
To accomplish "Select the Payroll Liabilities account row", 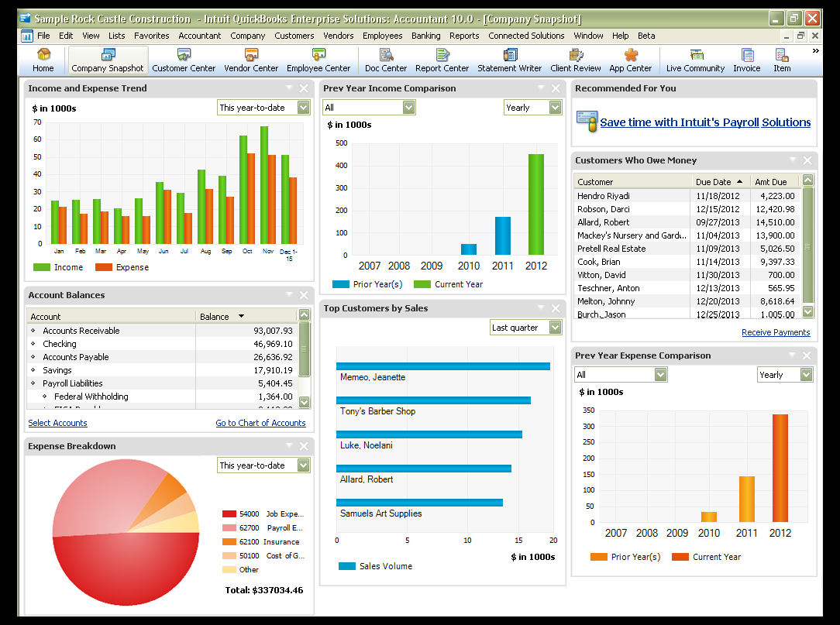I will pos(162,383).
